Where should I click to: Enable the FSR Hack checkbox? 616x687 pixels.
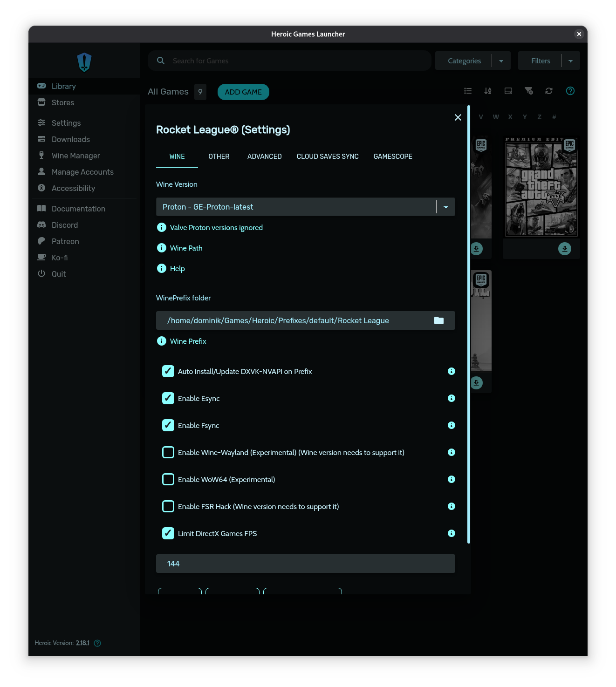click(x=168, y=506)
